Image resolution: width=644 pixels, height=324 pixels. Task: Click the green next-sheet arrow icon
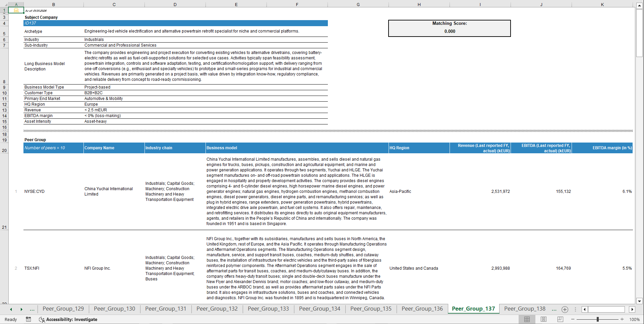tap(21, 309)
